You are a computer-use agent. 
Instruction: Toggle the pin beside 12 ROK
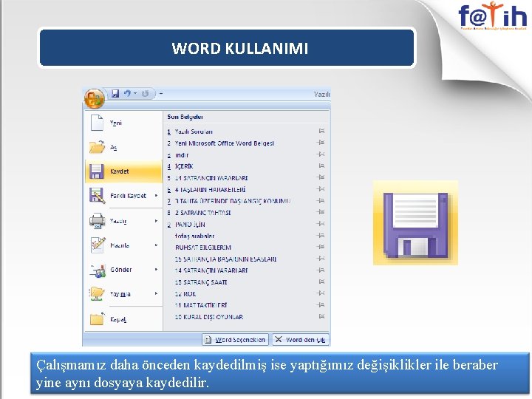(321, 293)
